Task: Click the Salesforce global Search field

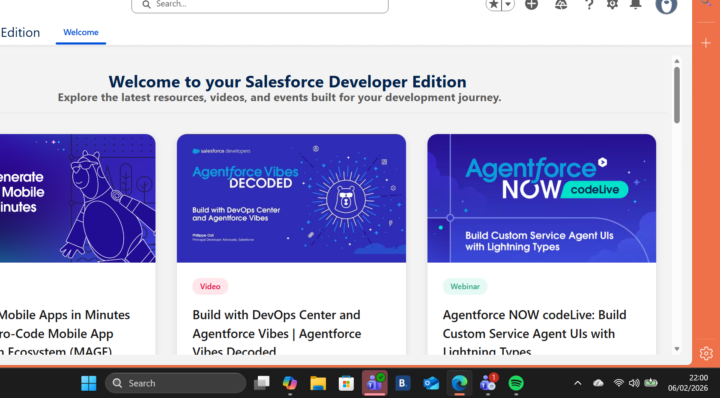Action: (x=260, y=5)
